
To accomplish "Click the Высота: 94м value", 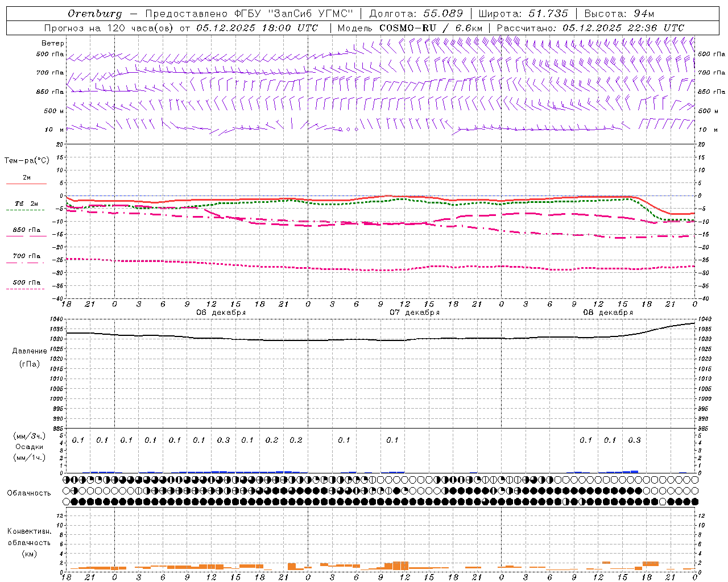I will 620,14.
